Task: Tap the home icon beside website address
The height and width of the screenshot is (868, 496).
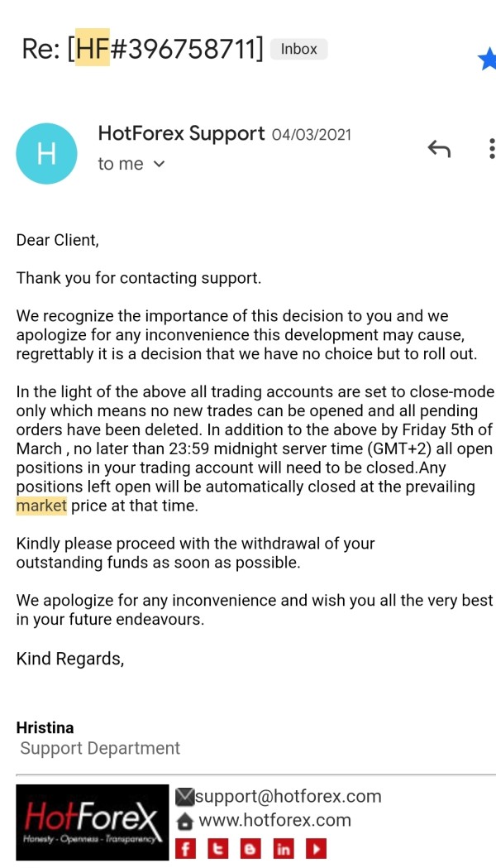Action: (185, 822)
